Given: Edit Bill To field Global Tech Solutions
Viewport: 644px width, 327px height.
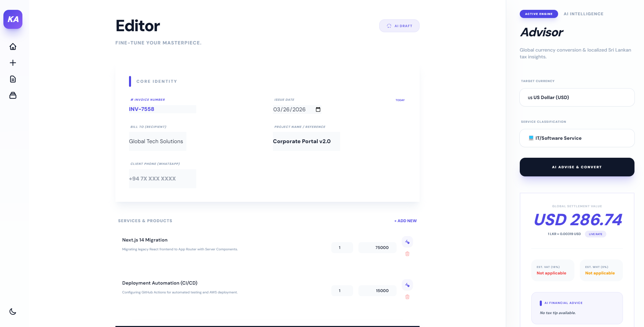Looking at the screenshot, I should pyautogui.click(x=158, y=141).
